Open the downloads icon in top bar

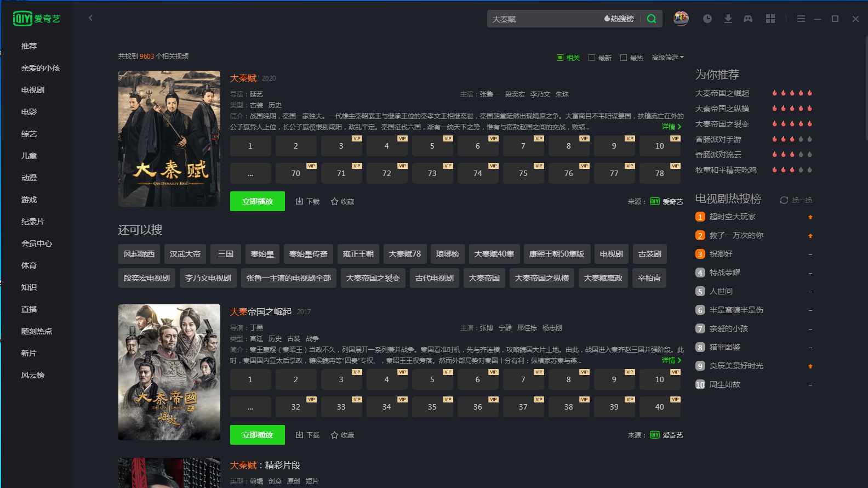[x=728, y=19]
